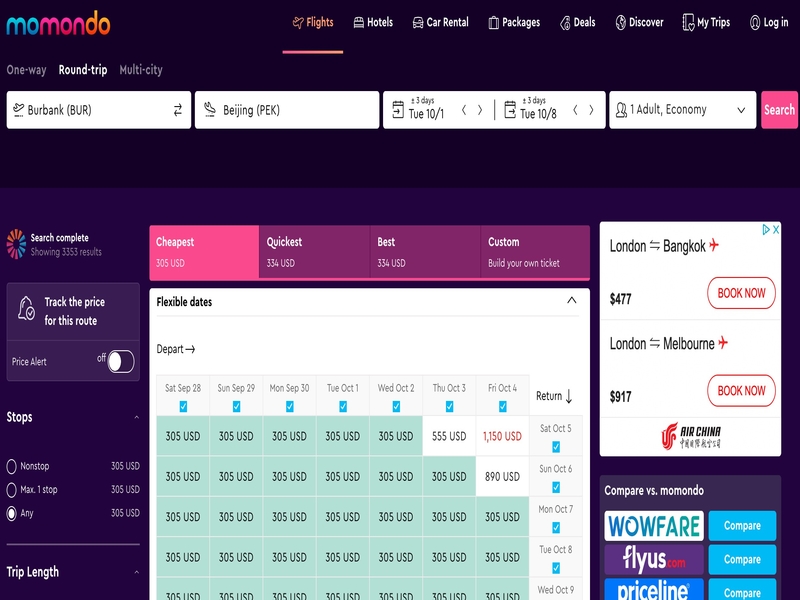800x600 pixels.
Task: Click Log in
Action: [769, 22]
